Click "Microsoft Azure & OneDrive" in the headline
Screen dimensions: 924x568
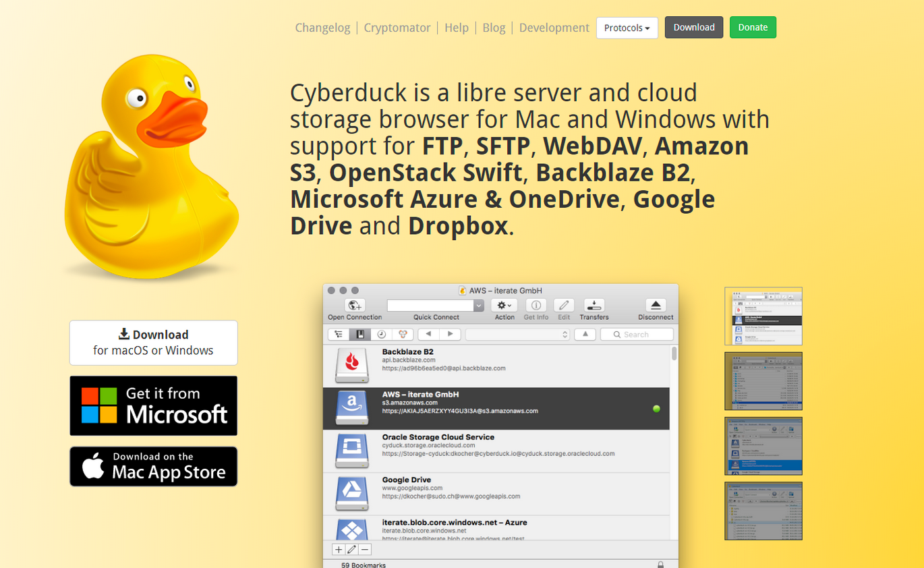[x=455, y=200]
